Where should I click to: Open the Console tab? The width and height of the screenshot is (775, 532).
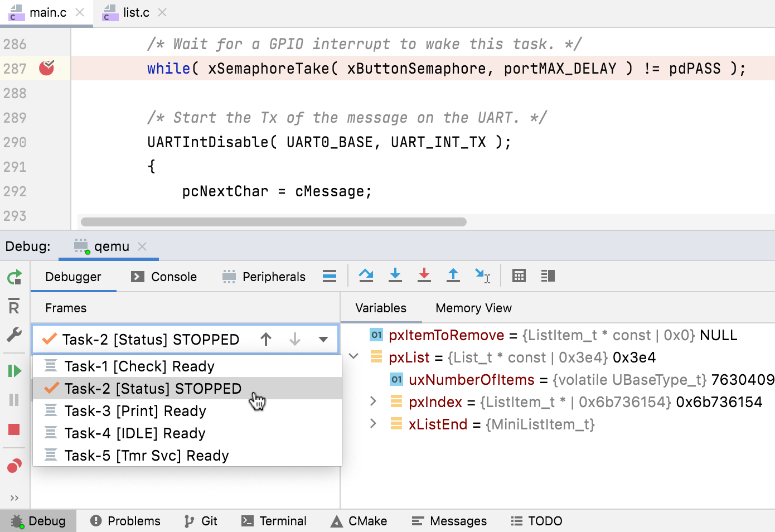click(164, 277)
